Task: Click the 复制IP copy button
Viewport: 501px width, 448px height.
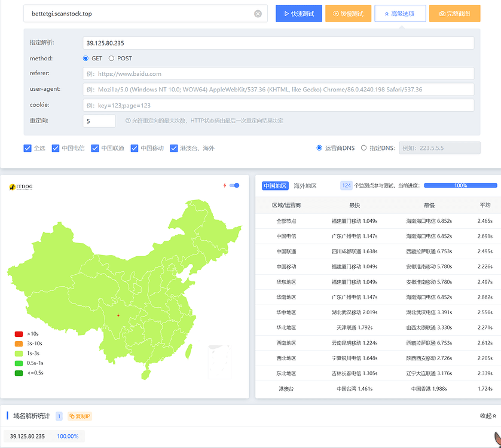Action: point(80,416)
